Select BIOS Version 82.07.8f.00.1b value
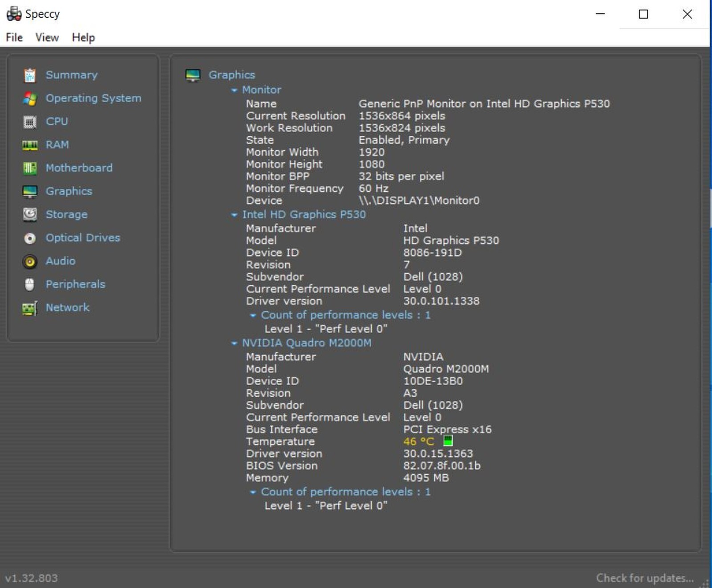The height and width of the screenshot is (588, 712). tap(442, 466)
